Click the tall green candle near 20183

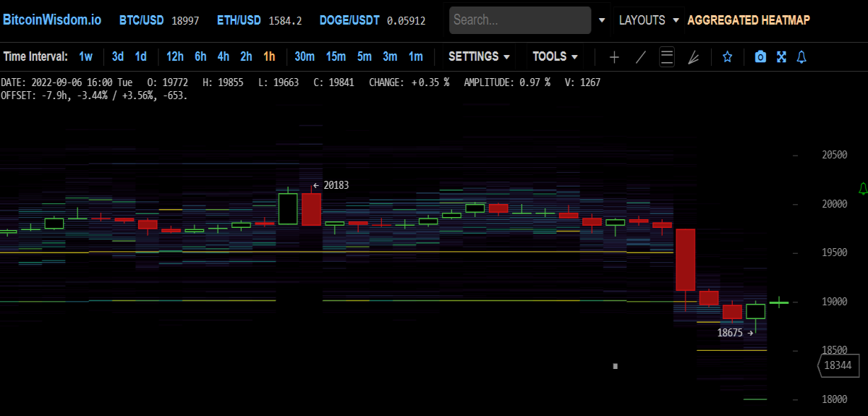(x=288, y=208)
